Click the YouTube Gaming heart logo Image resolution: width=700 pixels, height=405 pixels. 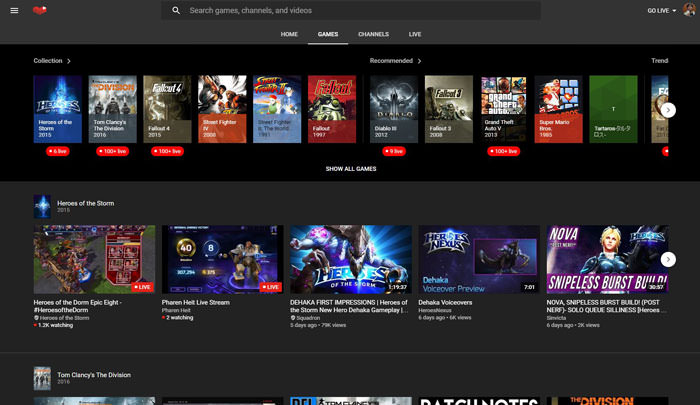coord(39,10)
